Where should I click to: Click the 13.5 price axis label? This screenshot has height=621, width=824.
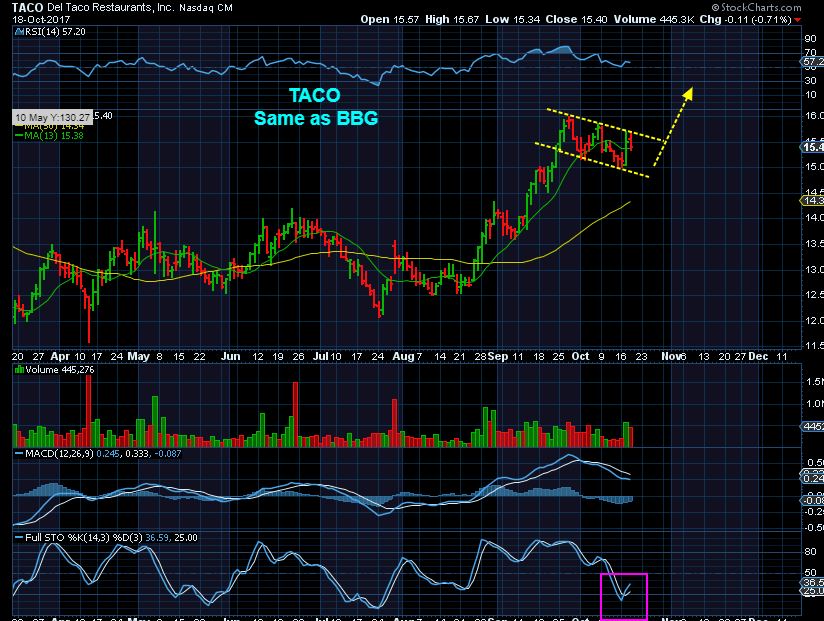[813, 244]
